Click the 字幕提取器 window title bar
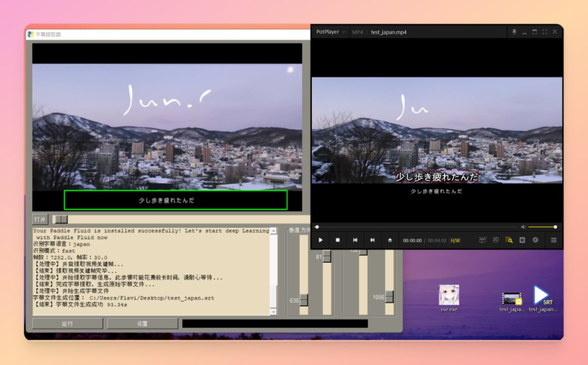 coord(163,33)
